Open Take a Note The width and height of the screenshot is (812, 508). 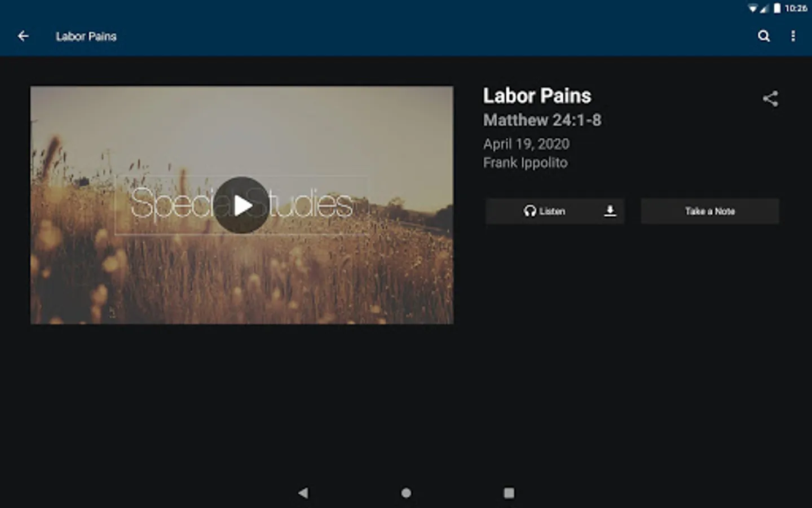(x=710, y=211)
